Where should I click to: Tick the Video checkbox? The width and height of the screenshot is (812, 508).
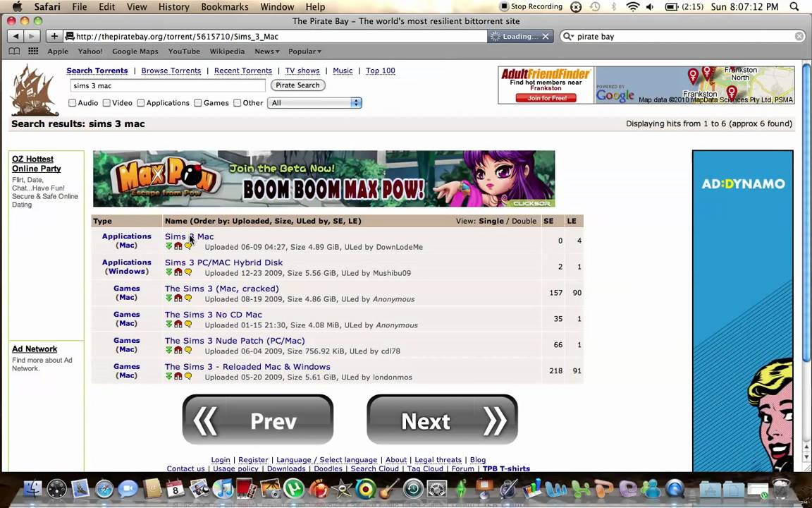[106, 102]
